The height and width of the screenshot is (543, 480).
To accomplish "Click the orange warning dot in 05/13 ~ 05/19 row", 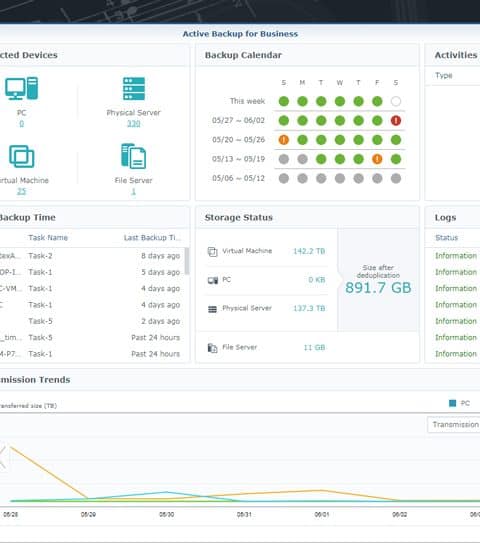I will (377, 159).
